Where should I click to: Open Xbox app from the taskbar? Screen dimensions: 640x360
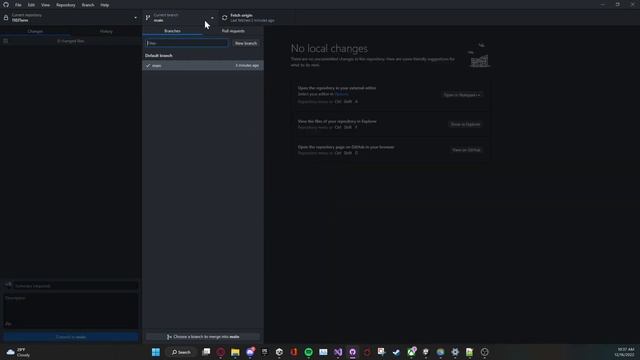[411, 352]
